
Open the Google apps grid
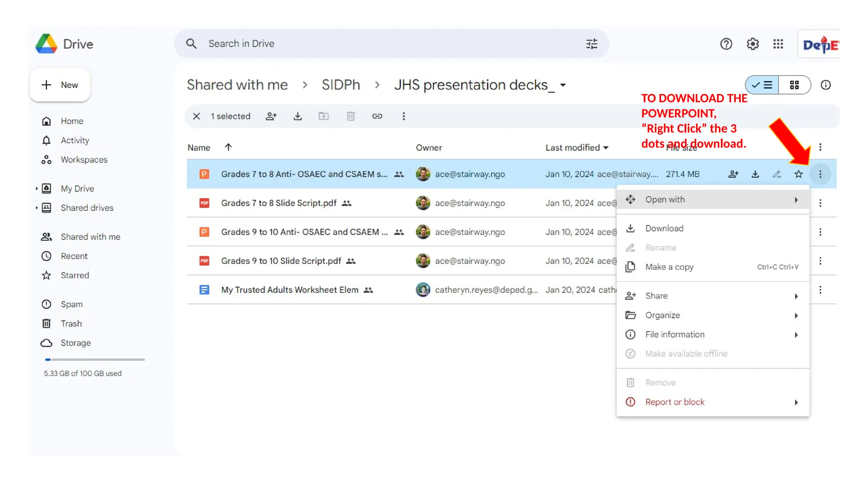click(778, 44)
